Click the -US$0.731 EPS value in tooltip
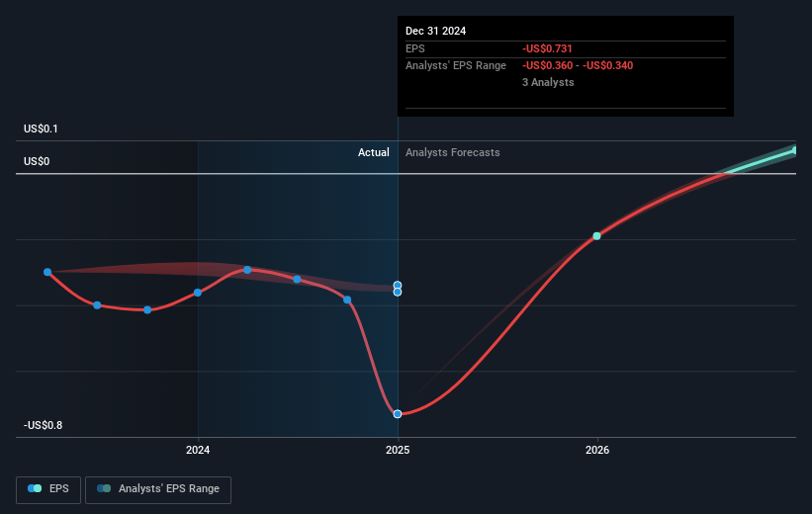Image resolution: width=812 pixels, height=514 pixels. coord(547,48)
